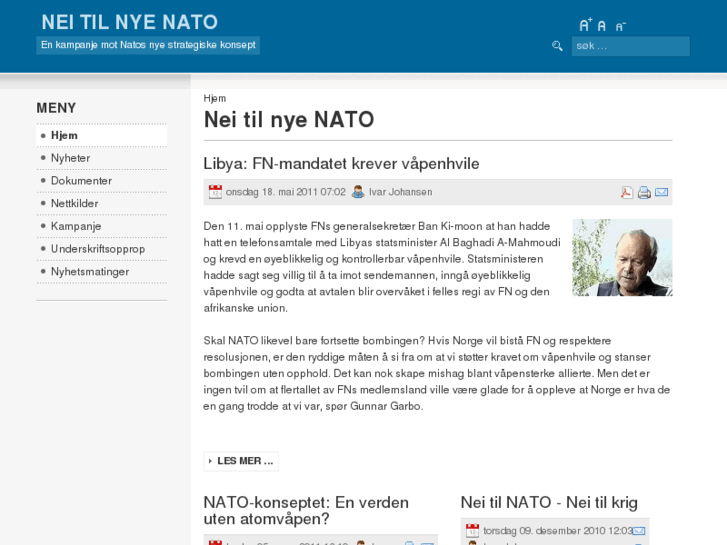Image resolution: width=727 pixels, height=545 pixels.
Task: Open PDF version of Libya article
Action: (x=627, y=192)
